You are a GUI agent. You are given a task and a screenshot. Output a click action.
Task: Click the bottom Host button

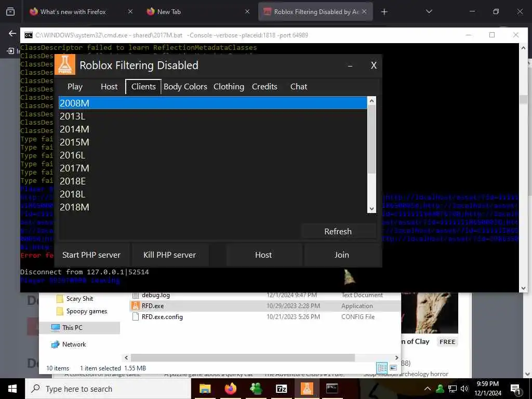(263, 255)
